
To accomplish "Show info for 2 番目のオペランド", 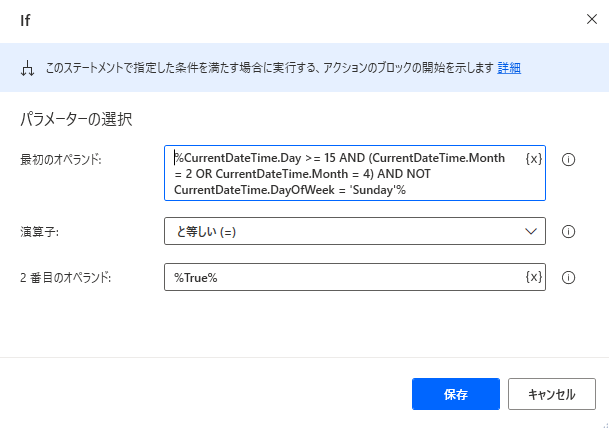I will [x=568, y=277].
